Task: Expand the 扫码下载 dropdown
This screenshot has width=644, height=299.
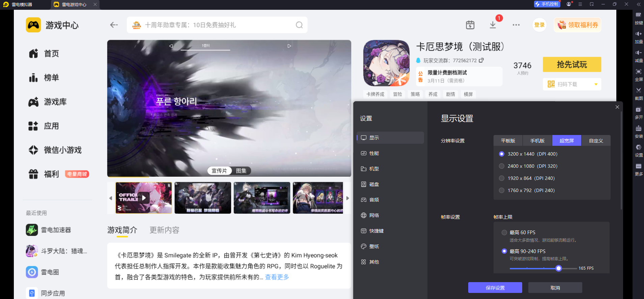Action: [x=572, y=84]
